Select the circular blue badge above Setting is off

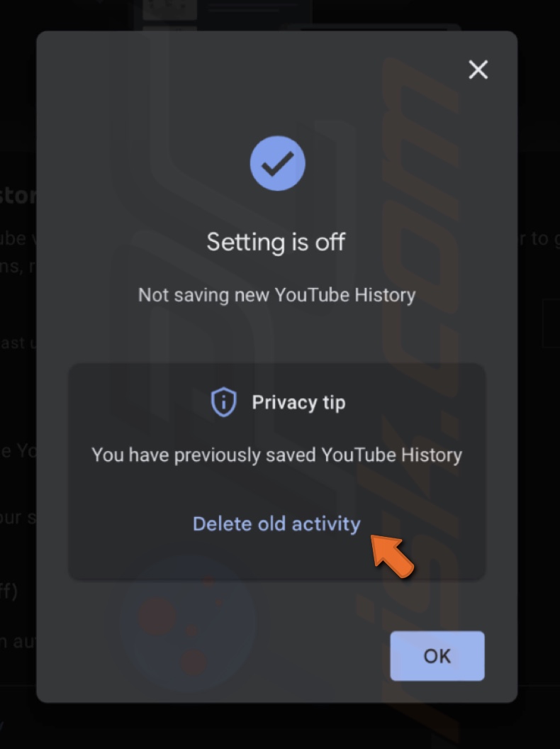[x=277, y=162]
